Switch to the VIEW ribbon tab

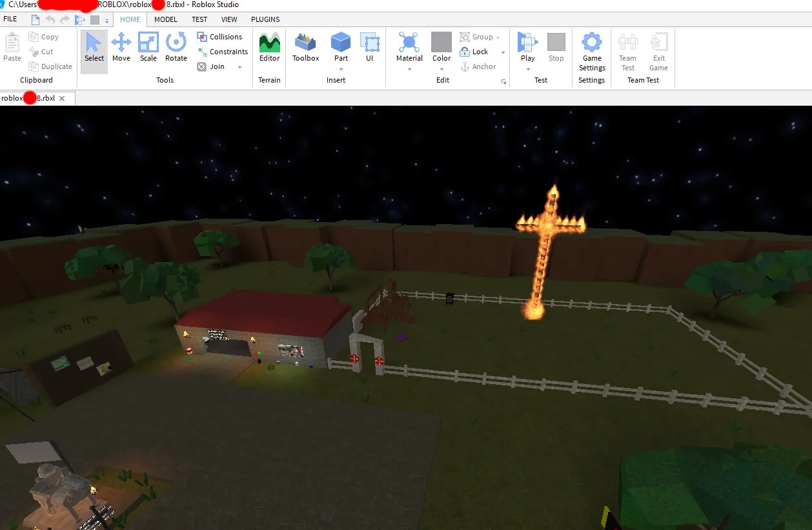pyautogui.click(x=229, y=19)
